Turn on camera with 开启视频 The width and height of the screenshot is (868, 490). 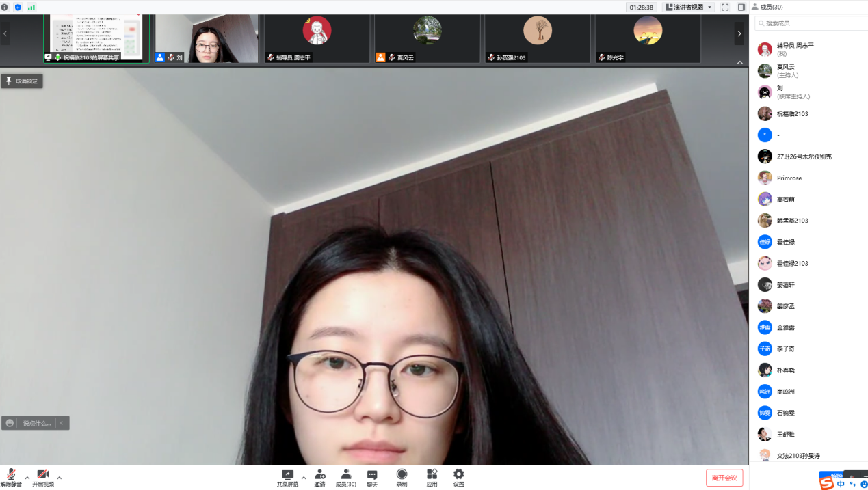click(43, 475)
